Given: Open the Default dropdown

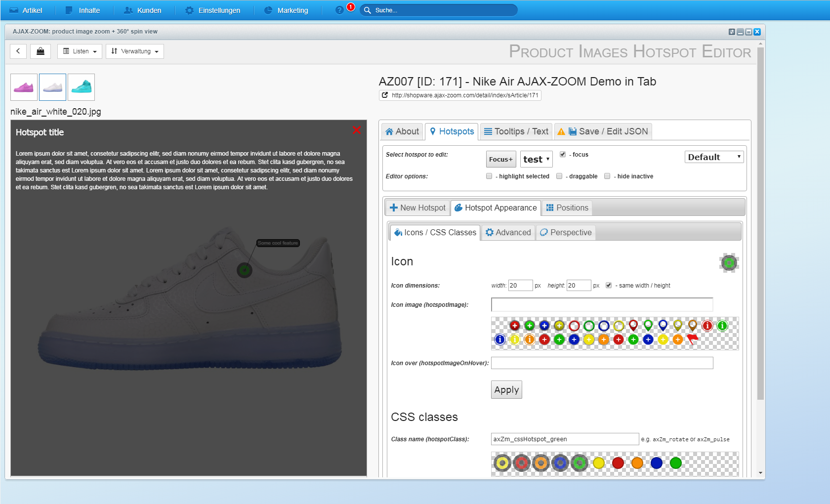Looking at the screenshot, I should (714, 157).
